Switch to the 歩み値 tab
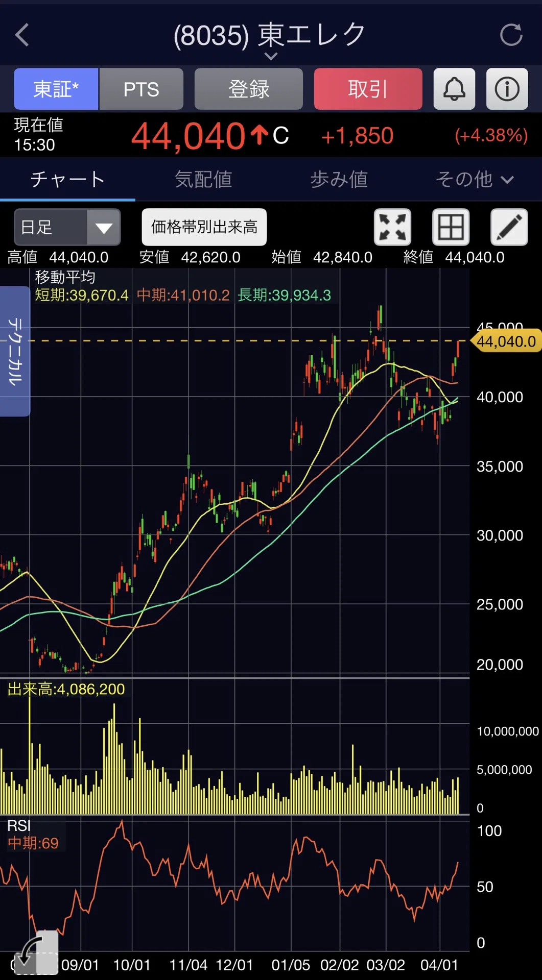This screenshot has height=980, width=542. click(x=339, y=179)
